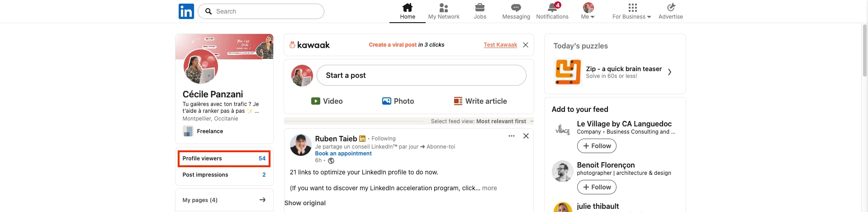The width and height of the screenshot is (868, 212).
Task: Add a Video to a post
Action: click(x=327, y=101)
